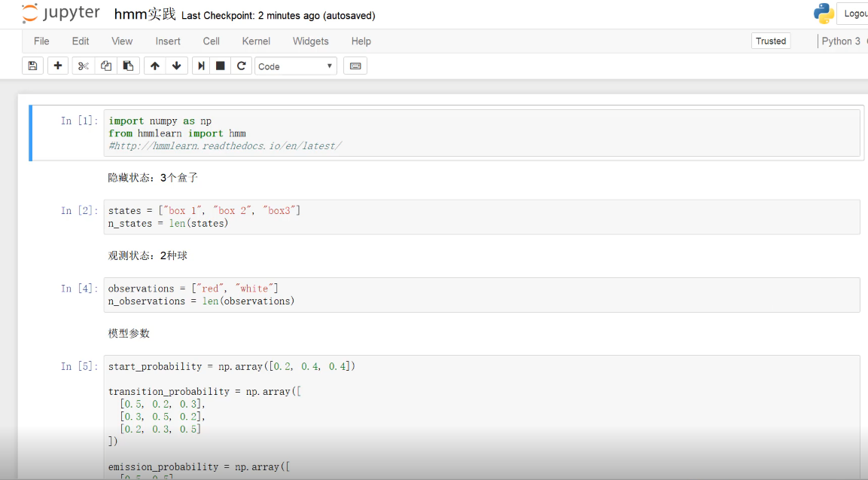The height and width of the screenshot is (480, 868).
Task: Expand the Cell menu
Action: click(212, 41)
